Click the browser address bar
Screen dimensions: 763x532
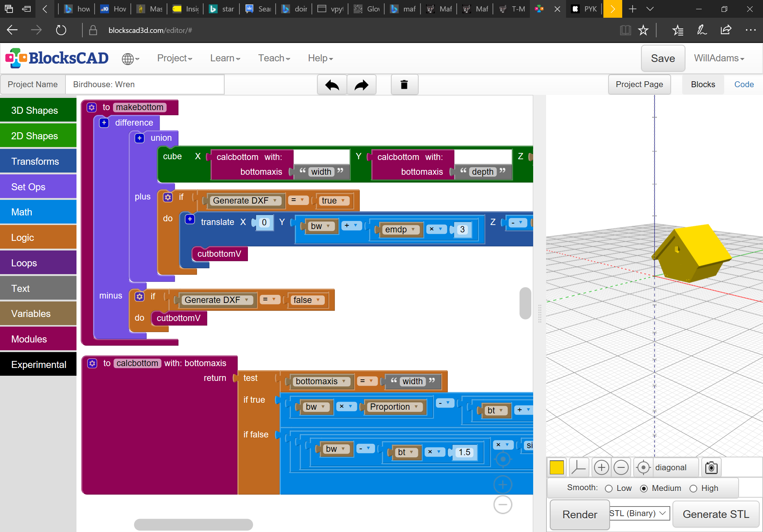pyautogui.click(x=150, y=30)
